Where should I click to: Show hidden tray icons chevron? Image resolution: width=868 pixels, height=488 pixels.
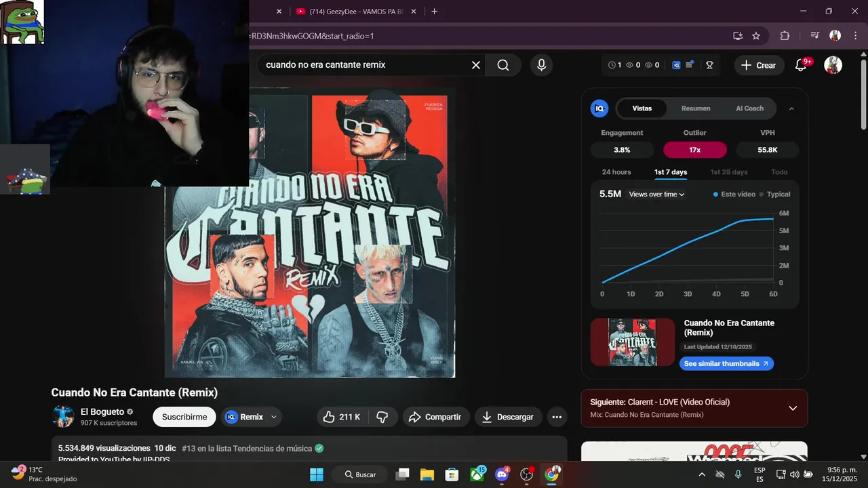tap(702, 474)
